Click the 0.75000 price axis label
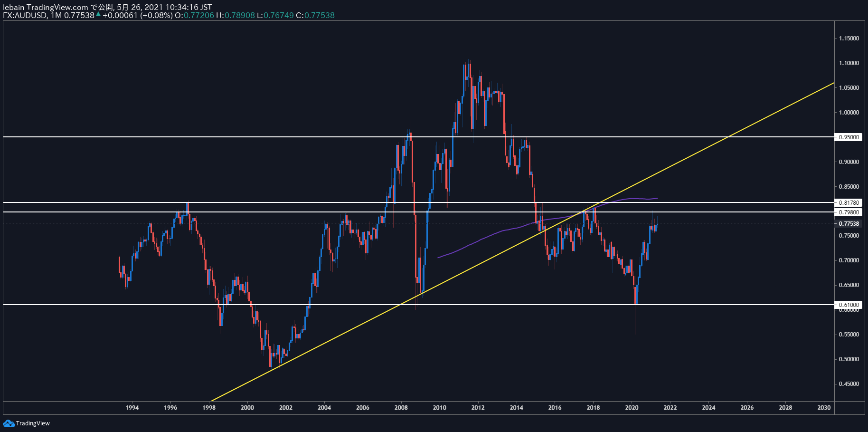The height and width of the screenshot is (432, 868). click(849, 236)
